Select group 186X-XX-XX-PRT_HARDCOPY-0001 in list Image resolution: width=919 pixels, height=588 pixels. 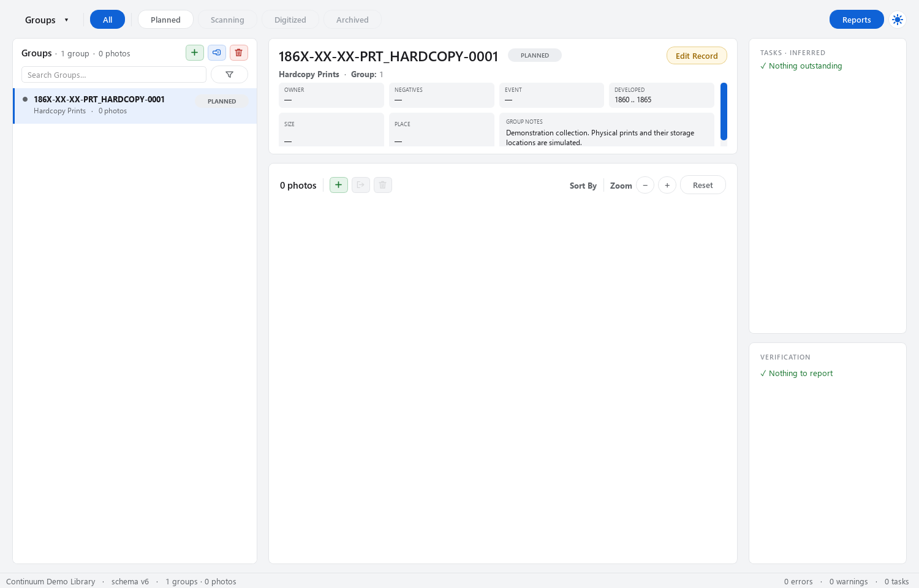[x=135, y=105]
